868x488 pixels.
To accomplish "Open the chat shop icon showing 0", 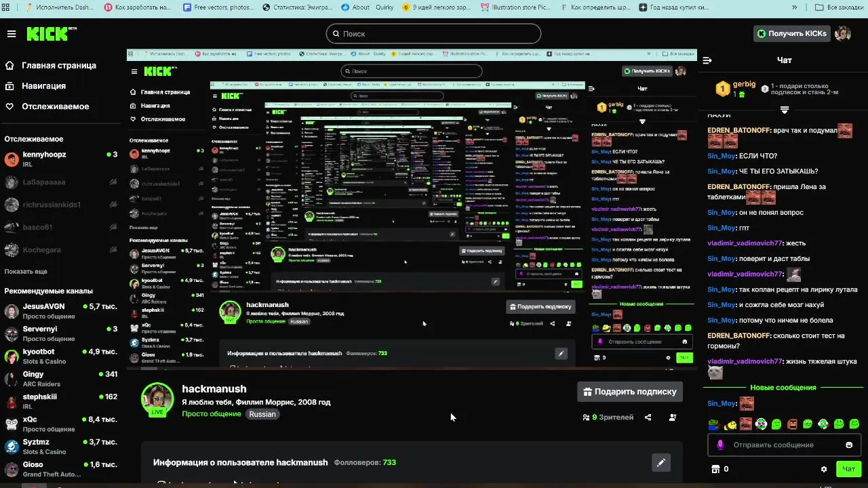I will (x=719, y=469).
